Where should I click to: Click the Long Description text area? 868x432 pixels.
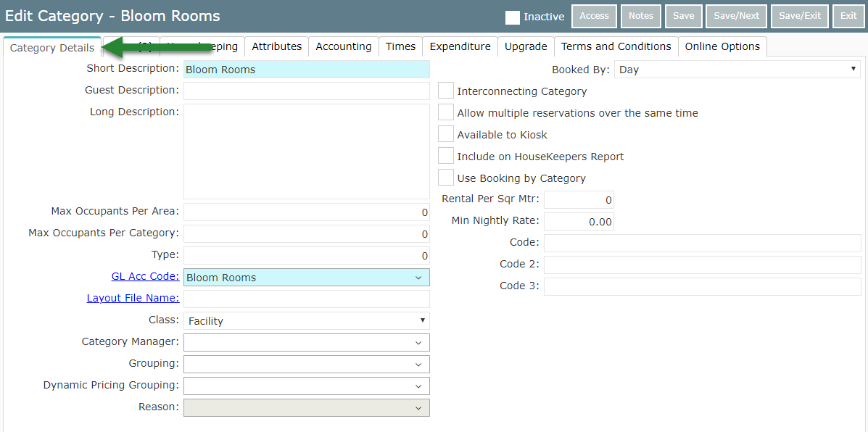(x=306, y=151)
